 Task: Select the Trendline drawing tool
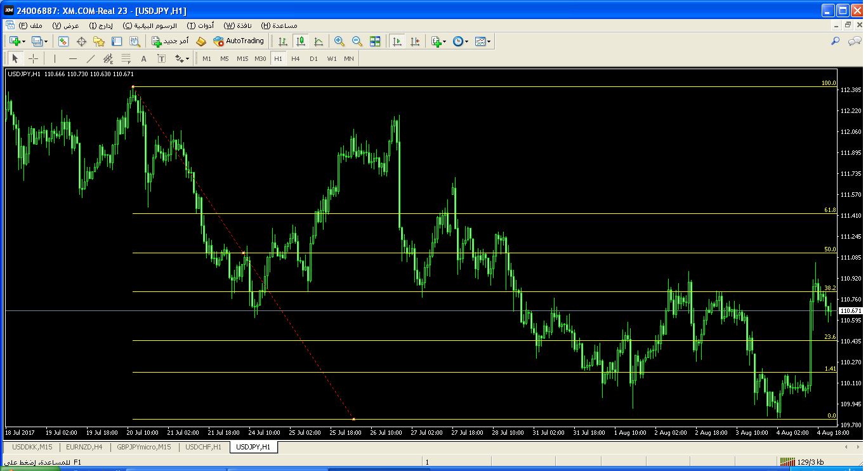91,58
